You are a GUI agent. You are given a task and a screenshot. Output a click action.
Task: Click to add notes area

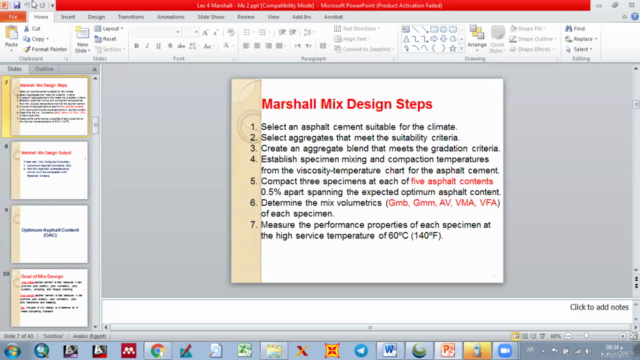[x=366, y=310]
